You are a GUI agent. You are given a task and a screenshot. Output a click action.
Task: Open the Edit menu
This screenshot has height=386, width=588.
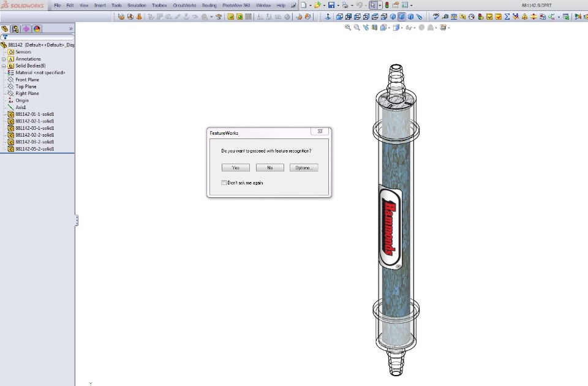point(70,6)
